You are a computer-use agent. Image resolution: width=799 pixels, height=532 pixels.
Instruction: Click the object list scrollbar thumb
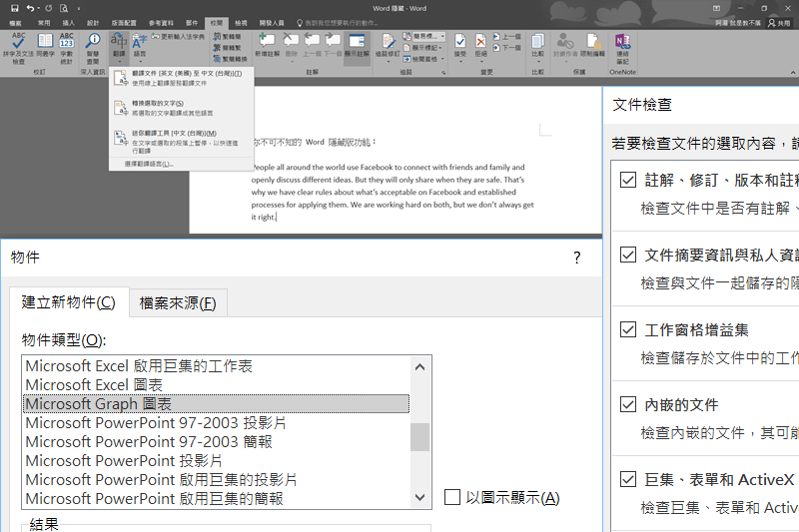click(x=419, y=437)
